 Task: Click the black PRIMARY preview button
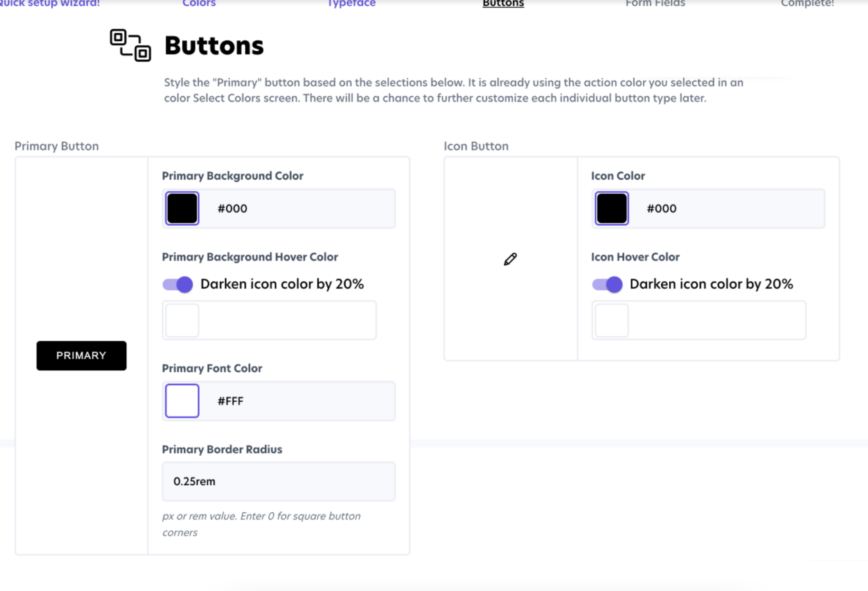(82, 356)
